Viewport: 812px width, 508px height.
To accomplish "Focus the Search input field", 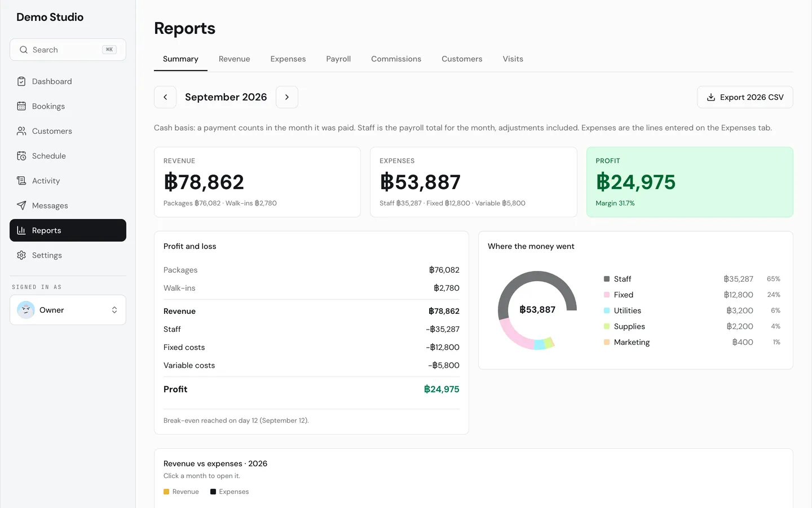I will tap(68, 50).
